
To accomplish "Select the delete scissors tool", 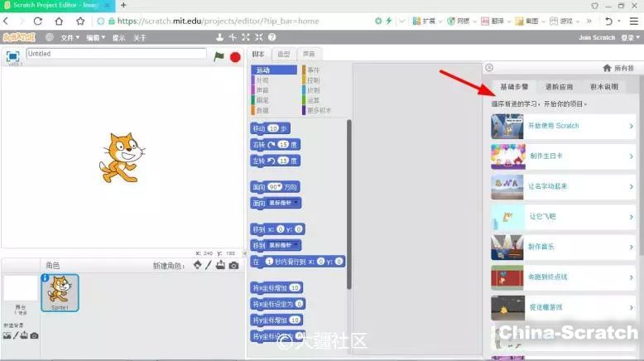I will [x=233, y=37].
